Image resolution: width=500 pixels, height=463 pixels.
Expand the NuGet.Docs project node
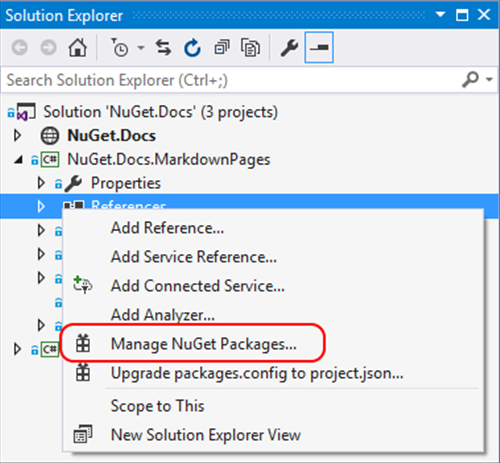click(x=17, y=135)
